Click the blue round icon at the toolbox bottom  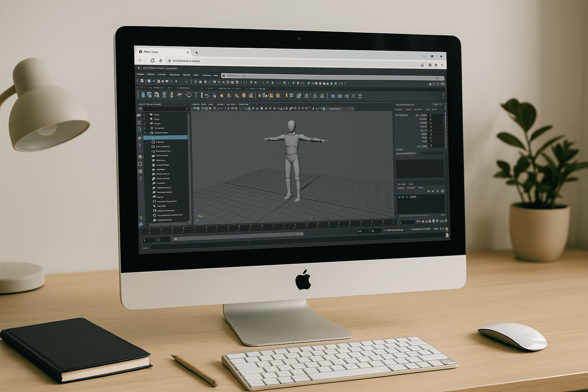point(141,224)
